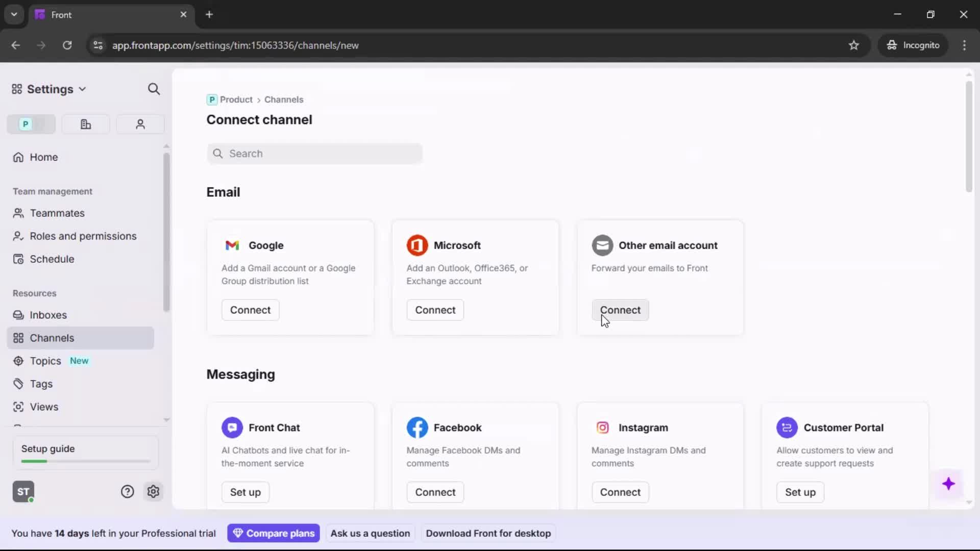Open the help question mark icon
Screen dimensions: 980x551
click(127, 491)
